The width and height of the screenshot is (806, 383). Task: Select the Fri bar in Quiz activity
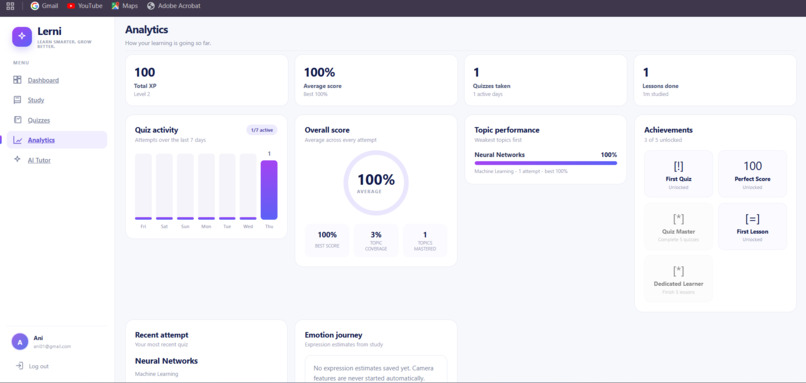pyautogui.click(x=143, y=187)
